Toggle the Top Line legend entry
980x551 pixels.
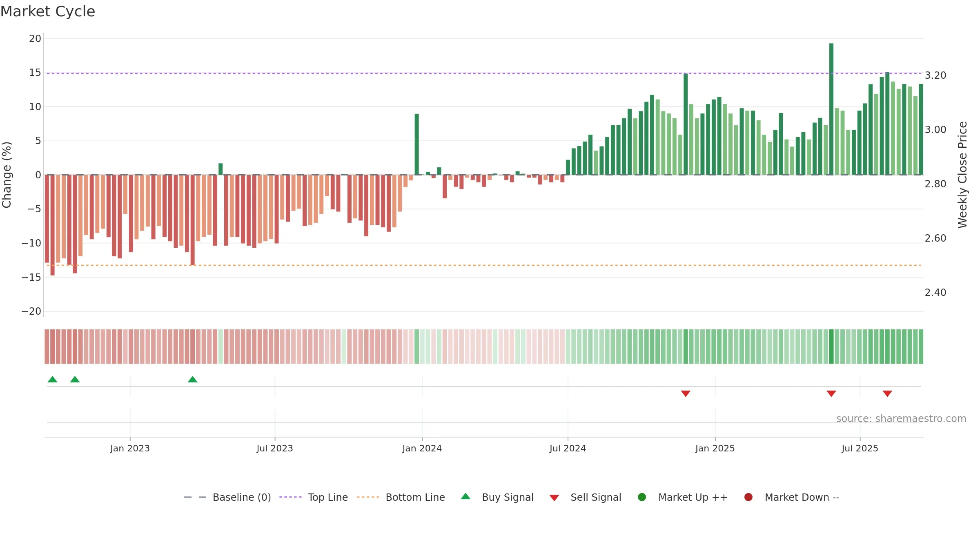coord(314,497)
